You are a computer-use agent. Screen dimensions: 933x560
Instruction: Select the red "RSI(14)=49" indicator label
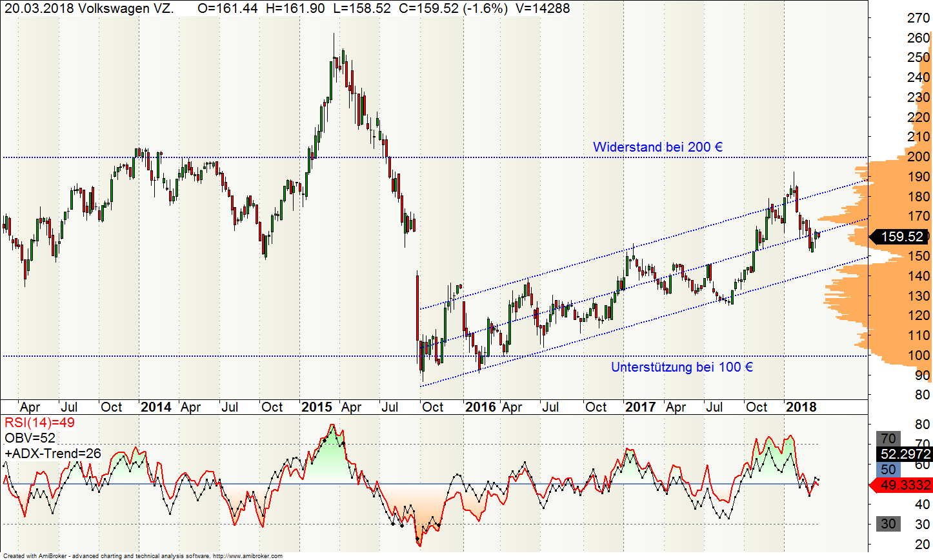(40, 423)
